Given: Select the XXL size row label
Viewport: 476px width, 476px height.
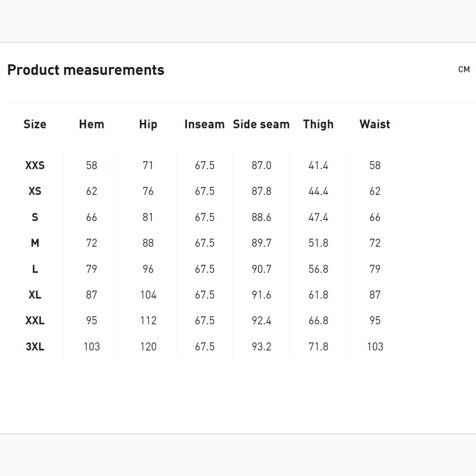Looking at the screenshot, I should point(35,321).
